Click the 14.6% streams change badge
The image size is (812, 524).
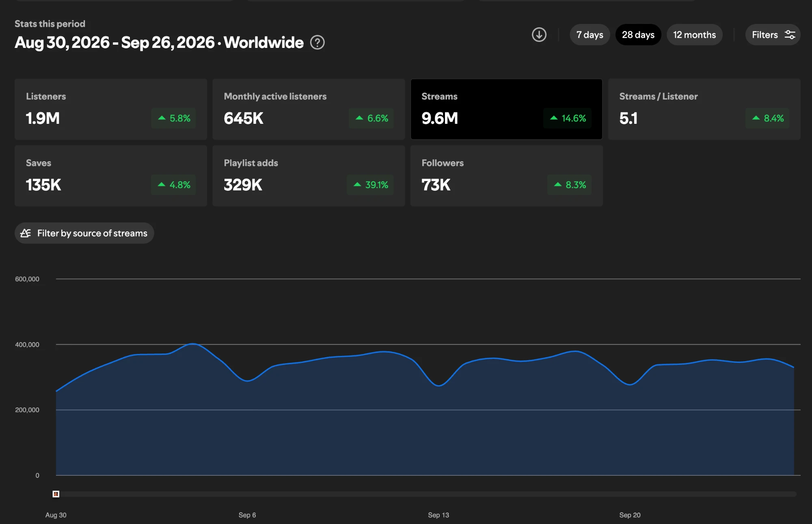pyautogui.click(x=567, y=118)
